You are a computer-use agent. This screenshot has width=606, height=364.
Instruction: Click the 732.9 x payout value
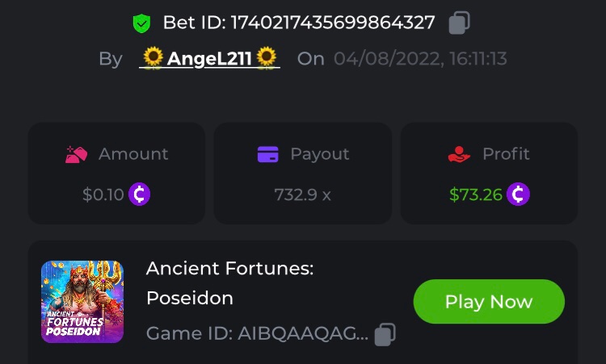(303, 195)
